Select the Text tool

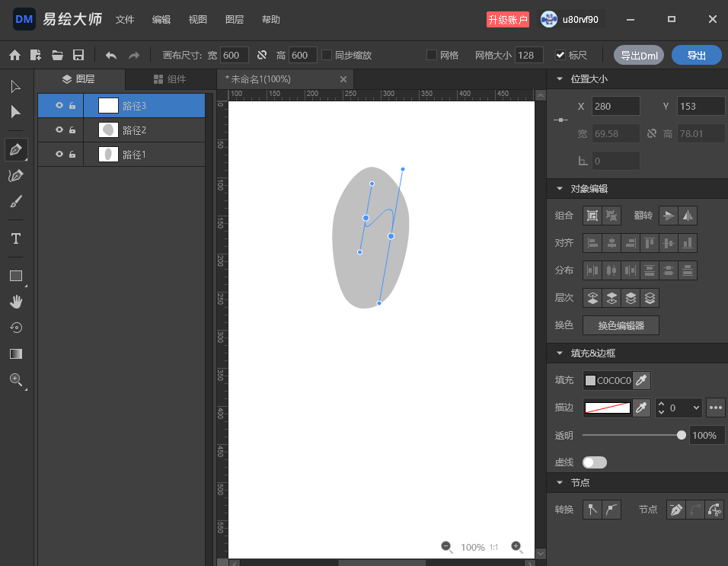tap(16, 238)
